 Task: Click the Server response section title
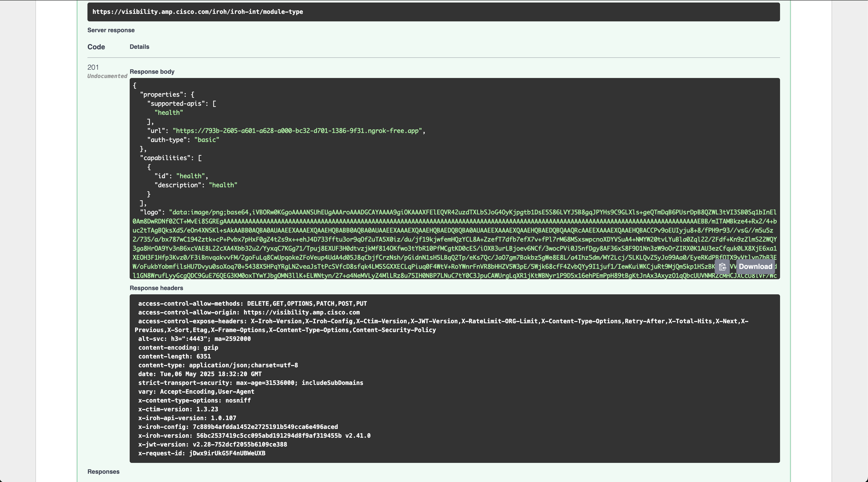[111, 30]
